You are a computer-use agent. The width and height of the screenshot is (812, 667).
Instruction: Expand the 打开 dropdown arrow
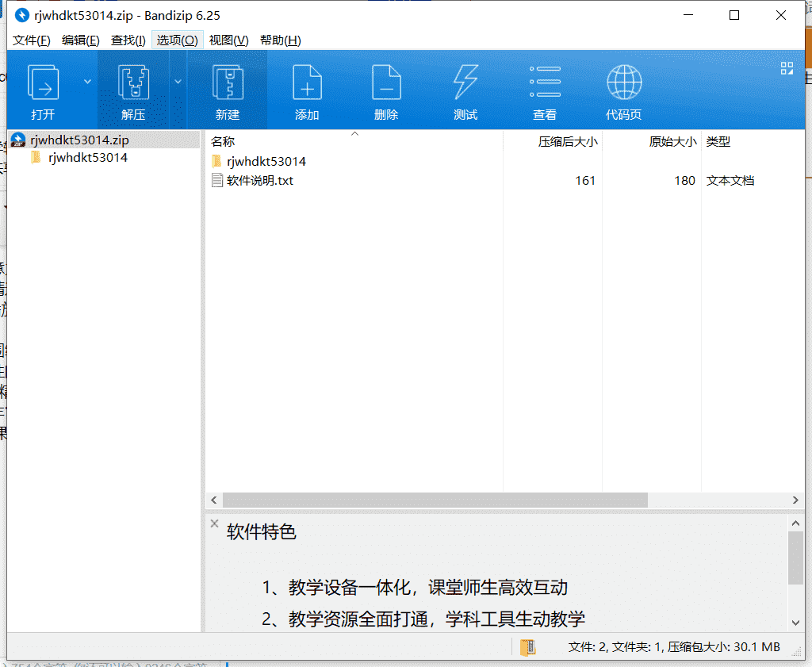[x=87, y=82]
